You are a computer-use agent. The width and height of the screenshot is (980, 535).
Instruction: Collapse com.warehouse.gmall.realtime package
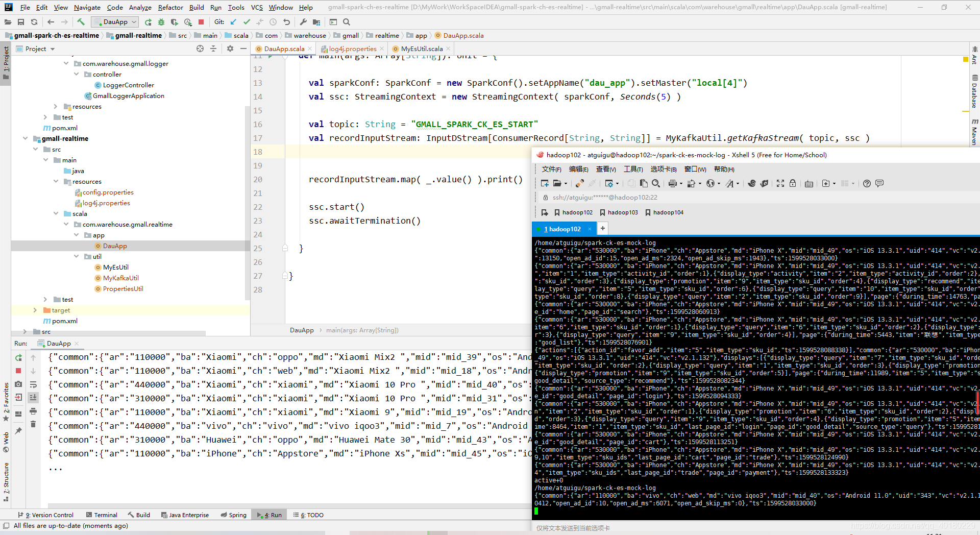click(x=66, y=224)
